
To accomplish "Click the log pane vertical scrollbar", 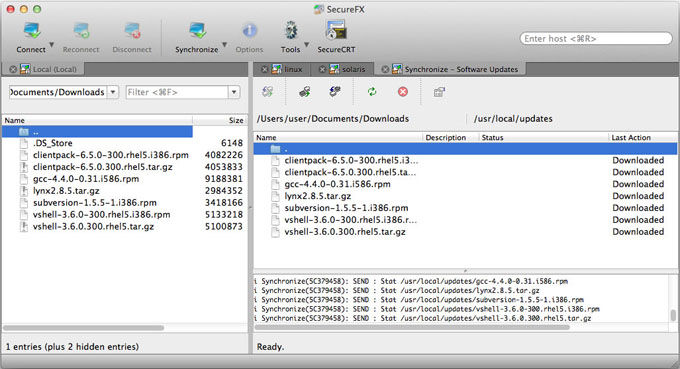I will 673,315.
